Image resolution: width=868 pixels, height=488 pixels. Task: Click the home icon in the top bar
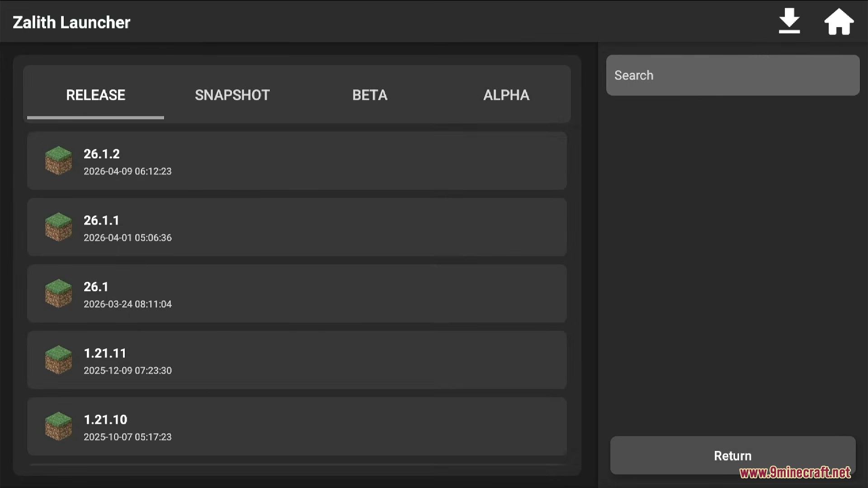[840, 20]
